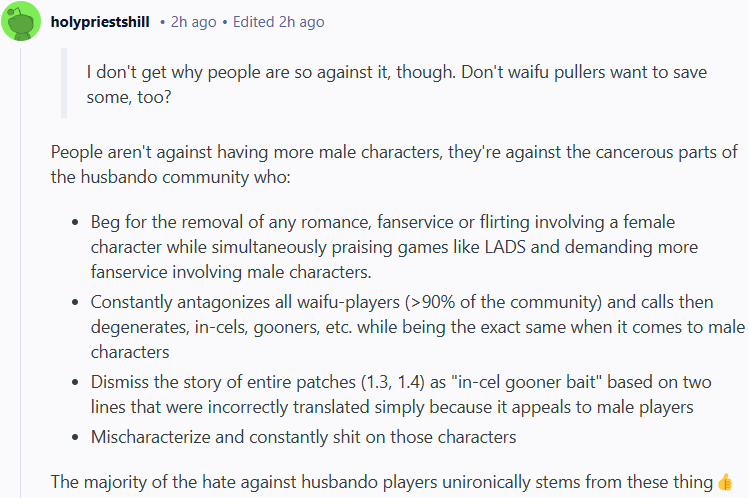The width and height of the screenshot is (749, 498).
Task: Click the quoted text about waifu pullers
Action: coord(396,85)
